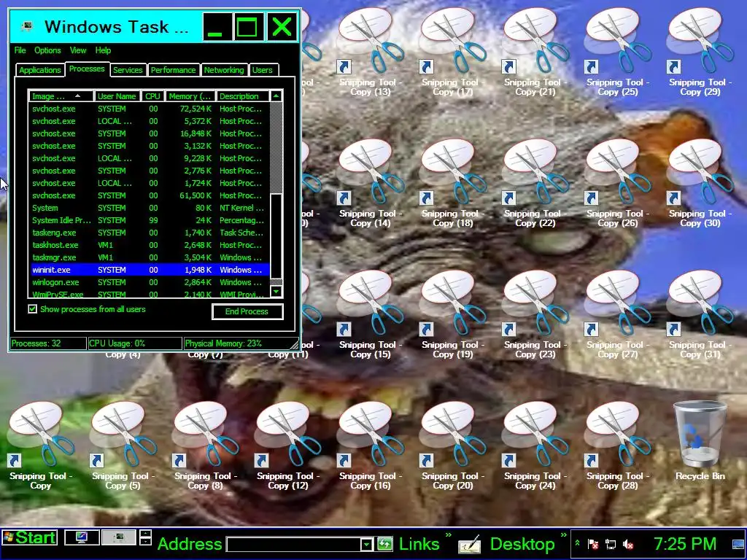
Task: Click the Task Manager title bar icon
Action: 27,27
